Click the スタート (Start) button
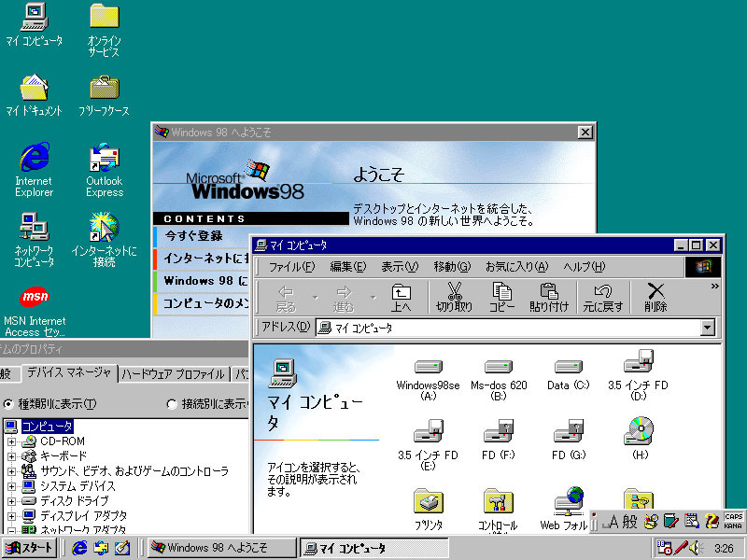This screenshot has height=560, width=747. pyautogui.click(x=31, y=548)
